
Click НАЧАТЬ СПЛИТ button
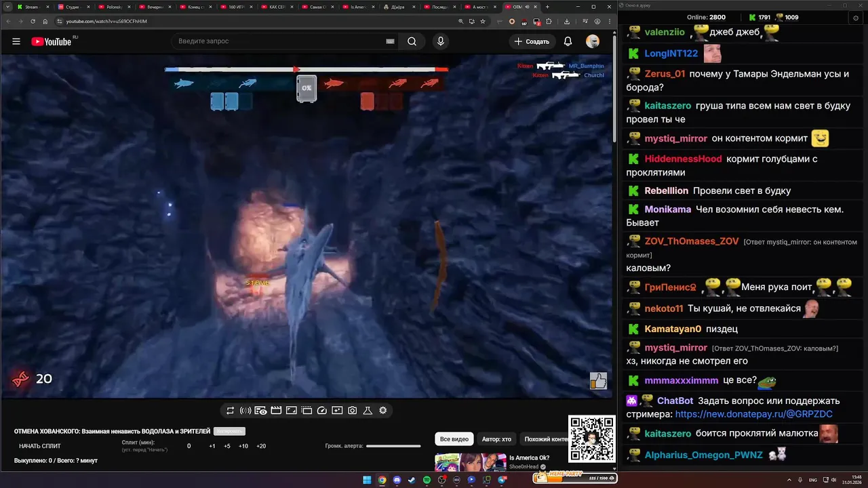[40, 446]
